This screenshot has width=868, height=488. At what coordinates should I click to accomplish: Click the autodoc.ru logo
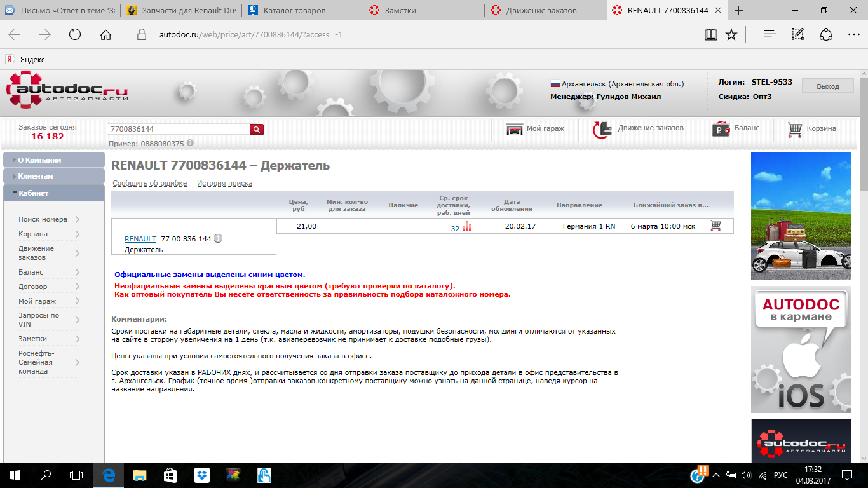tap(67, 90)
